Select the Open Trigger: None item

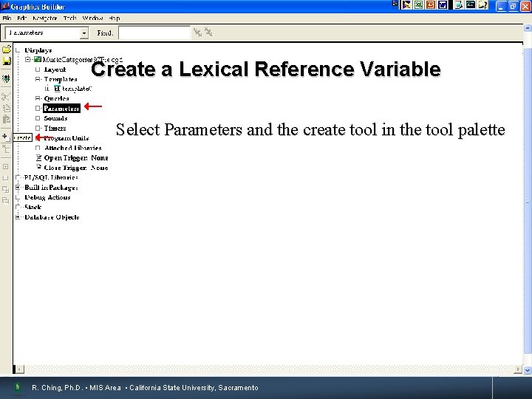coord(76,158)
